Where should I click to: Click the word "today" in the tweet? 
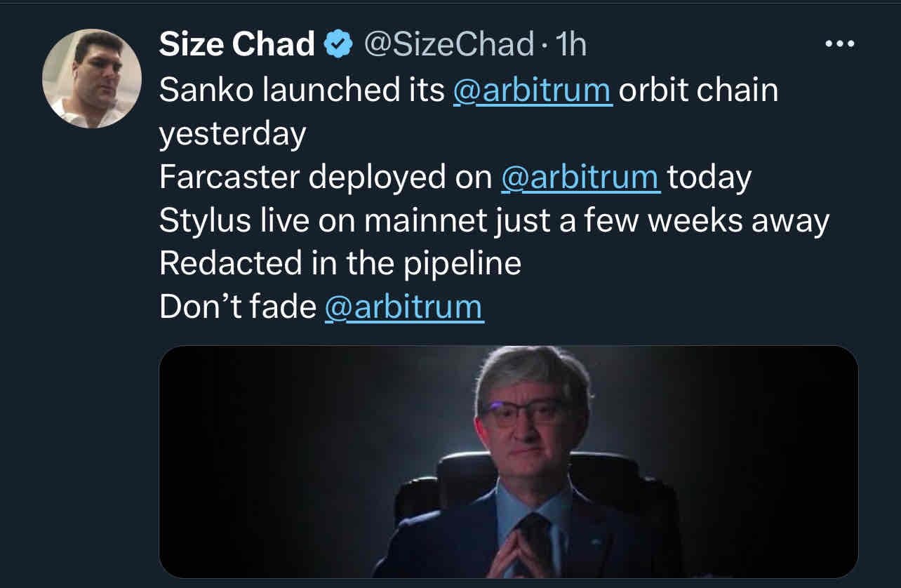pyautogui.click(x=709, y=178)
